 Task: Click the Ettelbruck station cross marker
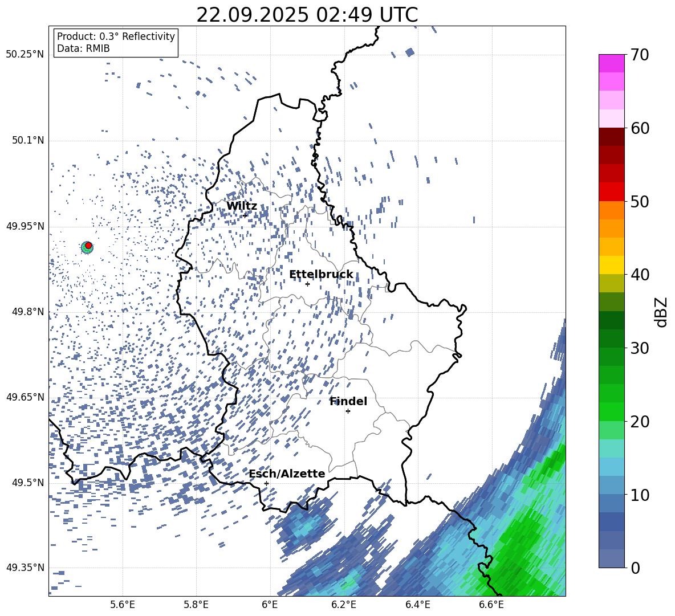pos(307,284)
